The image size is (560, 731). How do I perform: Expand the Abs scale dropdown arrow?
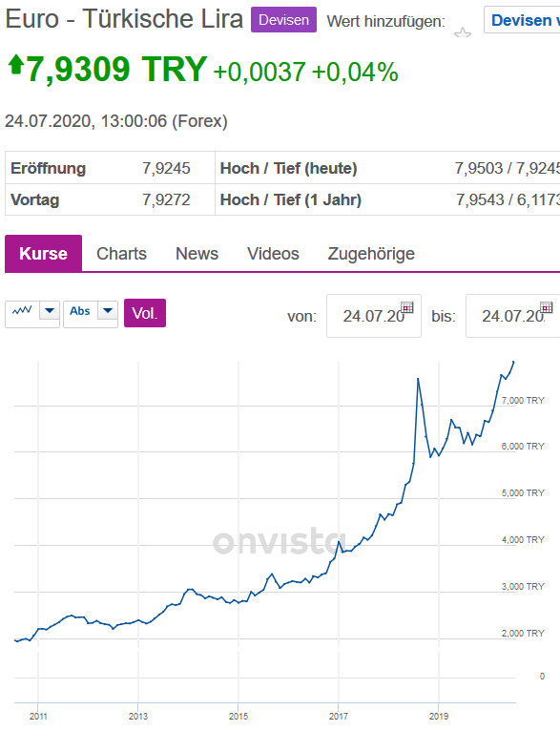(x=108, y=310)
